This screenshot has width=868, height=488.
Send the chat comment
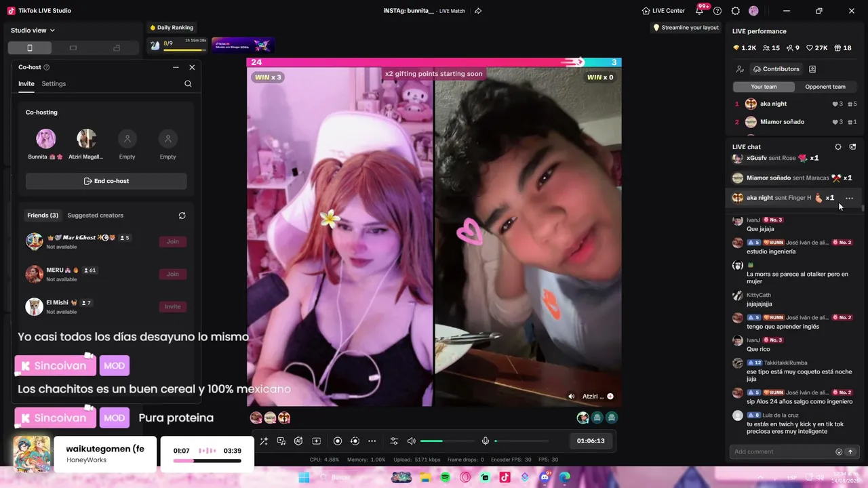[x=850, y=451]
